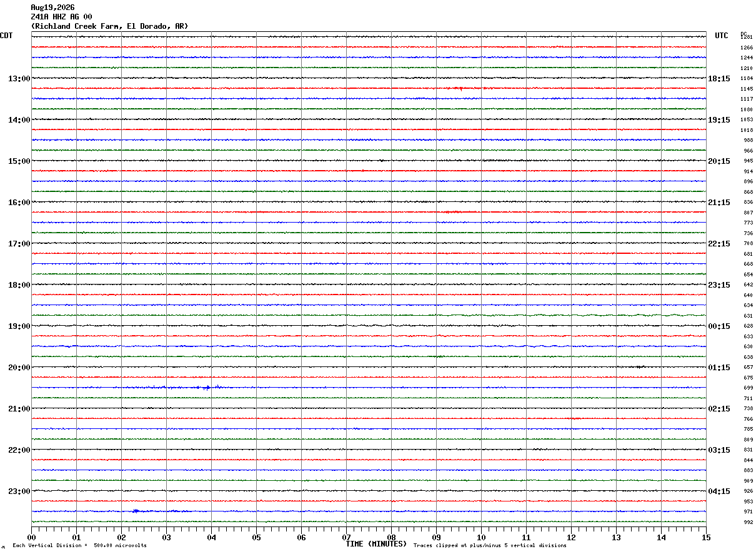
Task: Click the DC offset value 1281
Action: point(747,38)
